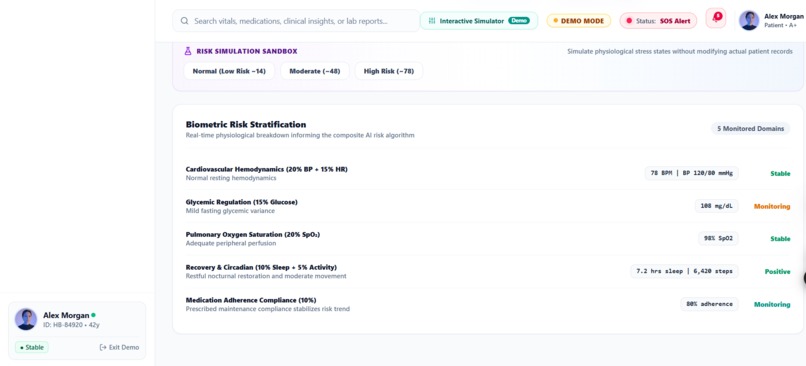Open Alex Morgan profile avatar in header
The height and width of the screenshot is (366, 806).
(x=748, y=21)
